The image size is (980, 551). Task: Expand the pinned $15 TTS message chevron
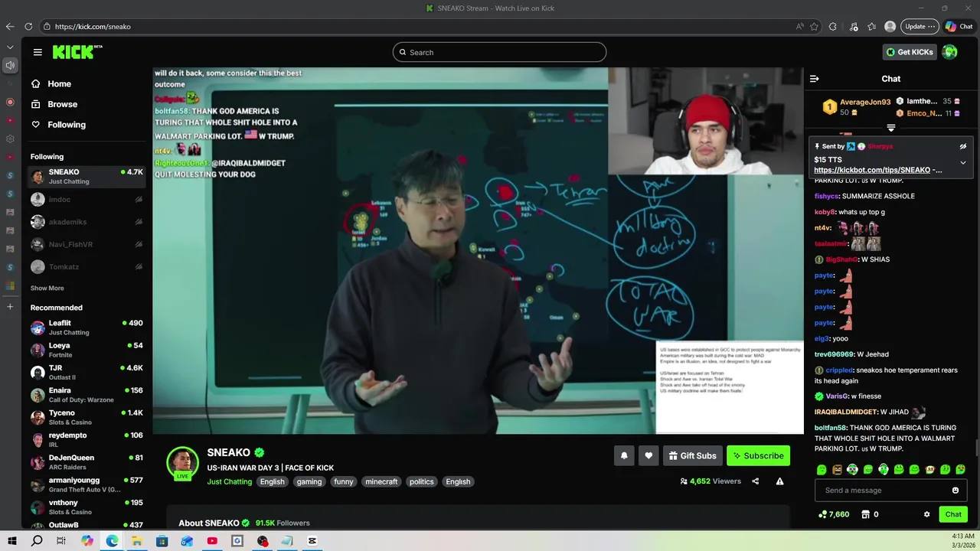tap(963, 162)
